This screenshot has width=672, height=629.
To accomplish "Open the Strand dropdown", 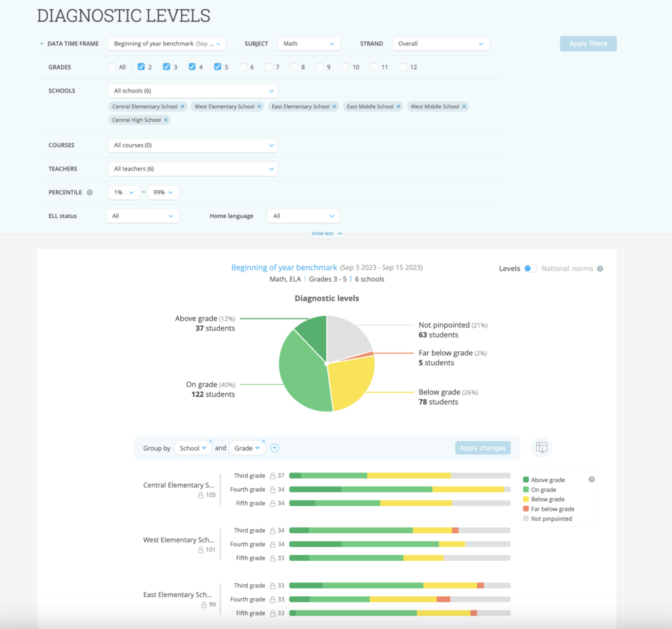I will pos(440,43).
